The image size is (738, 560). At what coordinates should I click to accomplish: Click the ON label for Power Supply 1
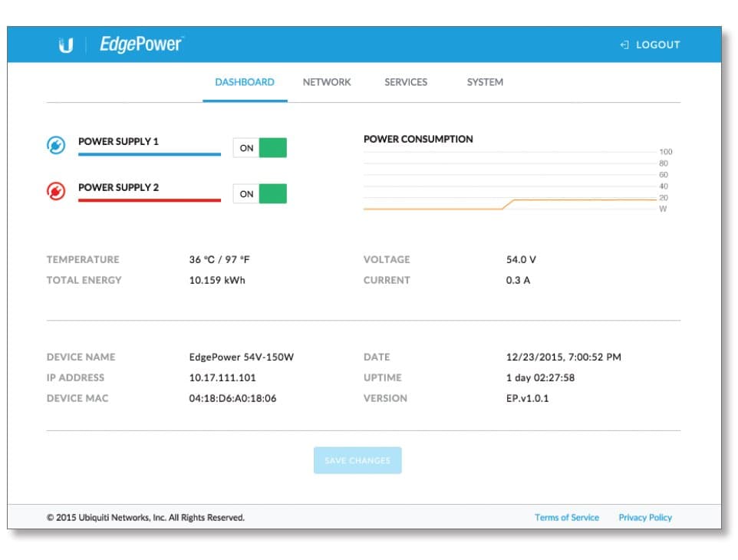[x=247, y=147]
